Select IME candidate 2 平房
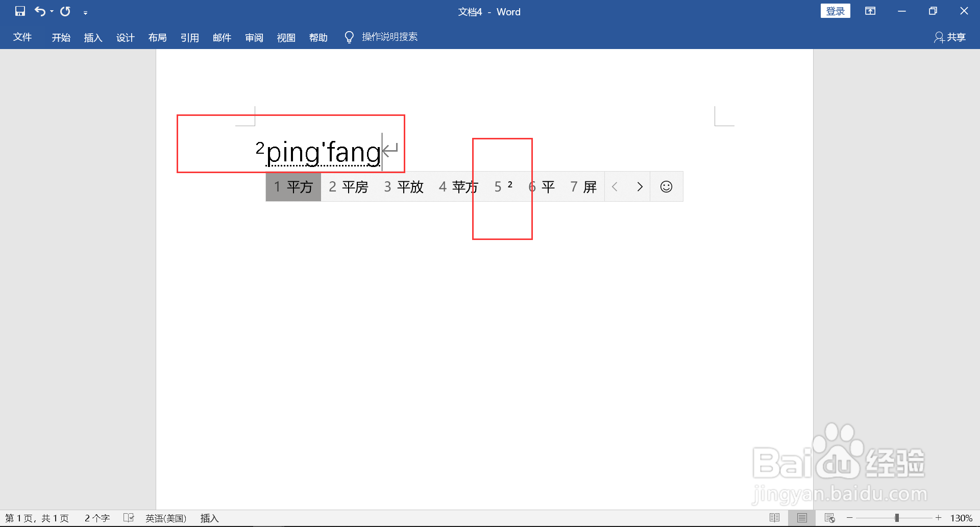The width and height of the screenshot is (980, 527). point(348,187)
